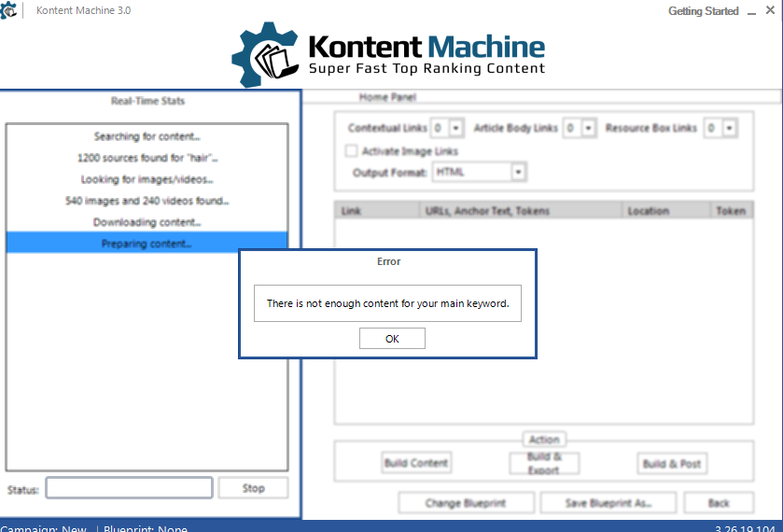Click the Link column header
The width and height of the screenshot is (783, 532).
[x=377, y=211]
